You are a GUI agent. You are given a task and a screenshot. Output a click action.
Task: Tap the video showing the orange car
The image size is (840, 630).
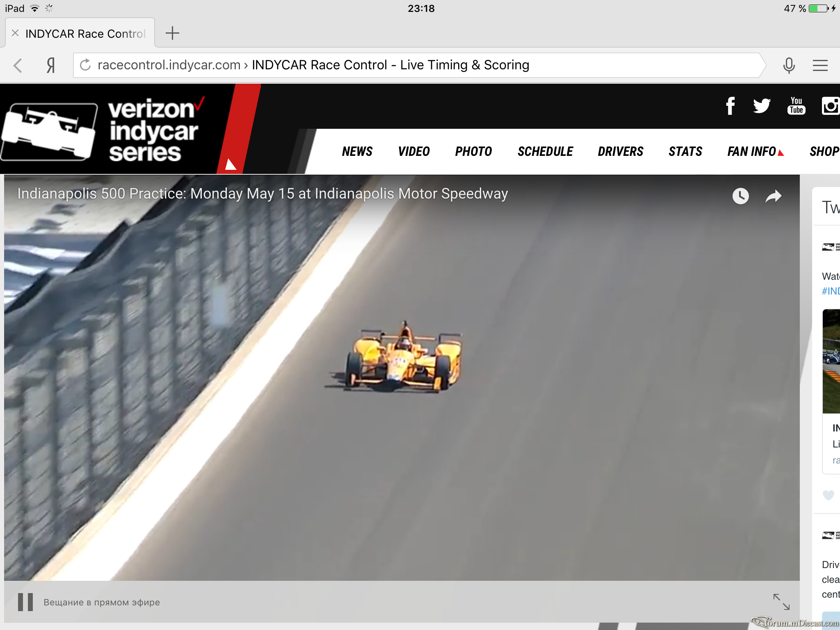402,377
